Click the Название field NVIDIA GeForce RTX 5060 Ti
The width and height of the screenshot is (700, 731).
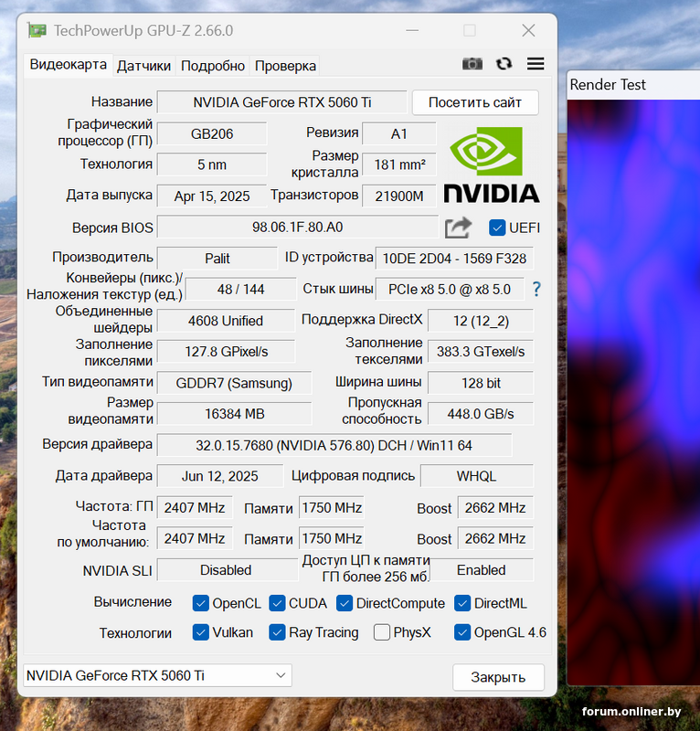point(282,102)
